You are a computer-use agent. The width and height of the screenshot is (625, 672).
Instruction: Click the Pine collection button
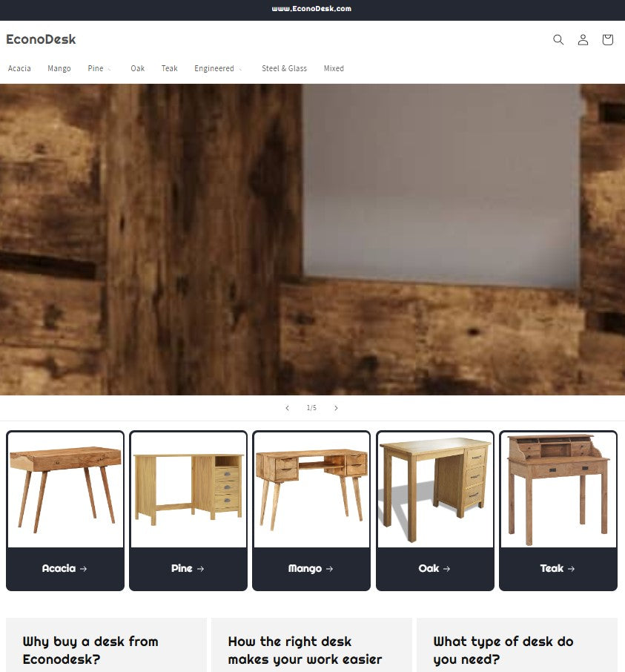188,568
